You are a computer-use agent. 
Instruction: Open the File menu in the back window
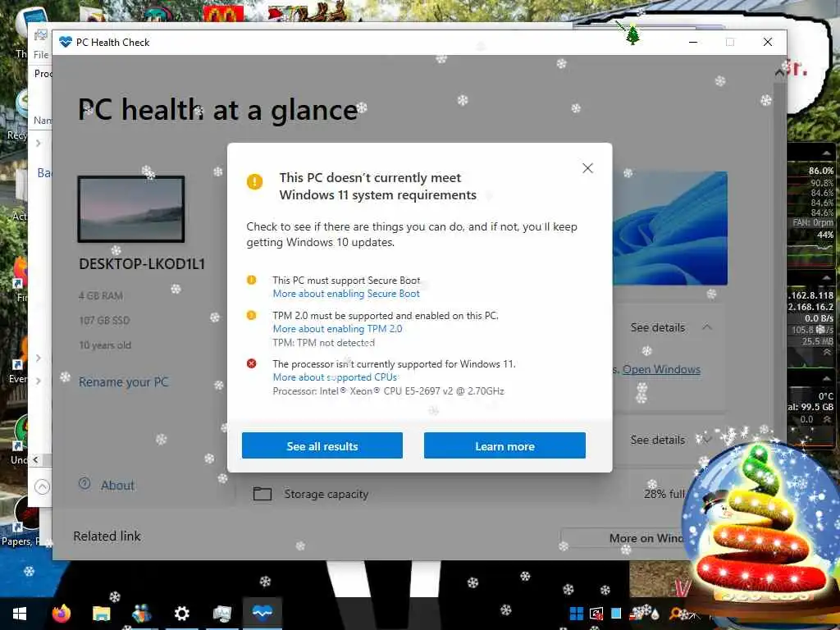coord(41,55)
